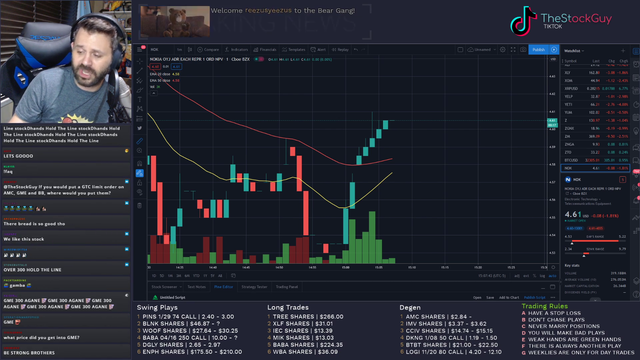Screen dimensions: 640x360
Task: Toggle hide all drawings
Action: pyautogui.click(x=140, y=192)
